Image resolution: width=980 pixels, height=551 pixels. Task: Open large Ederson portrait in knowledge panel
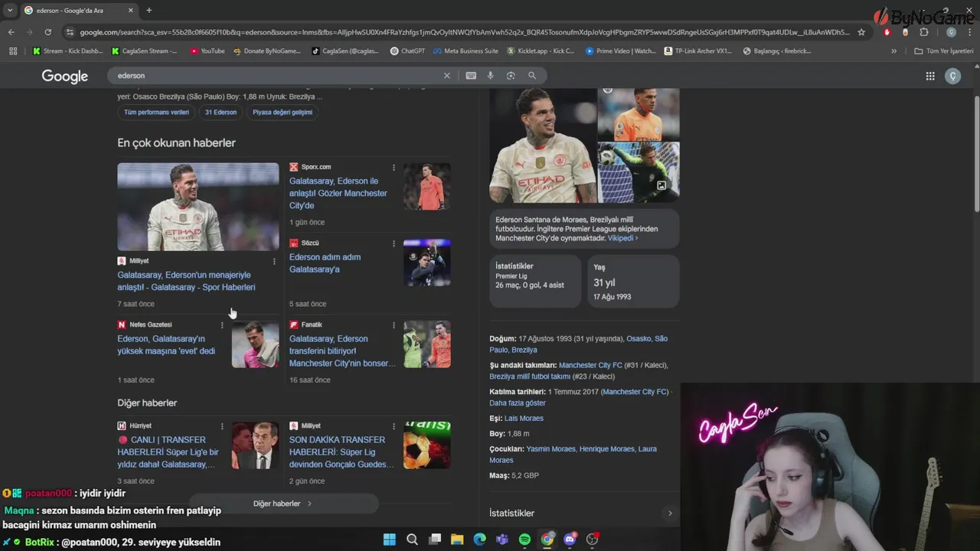point(543,145)
